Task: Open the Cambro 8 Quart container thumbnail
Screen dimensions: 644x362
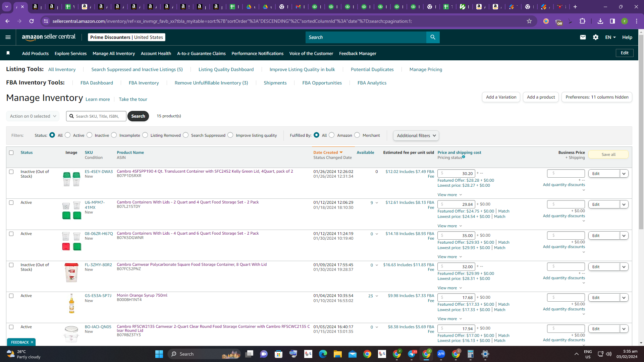Action: pyautogui.click(x=71, y=273)
